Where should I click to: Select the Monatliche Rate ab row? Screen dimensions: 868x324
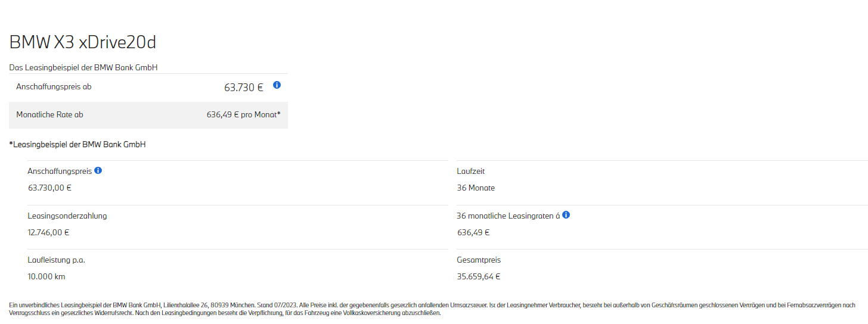point(148,115)
